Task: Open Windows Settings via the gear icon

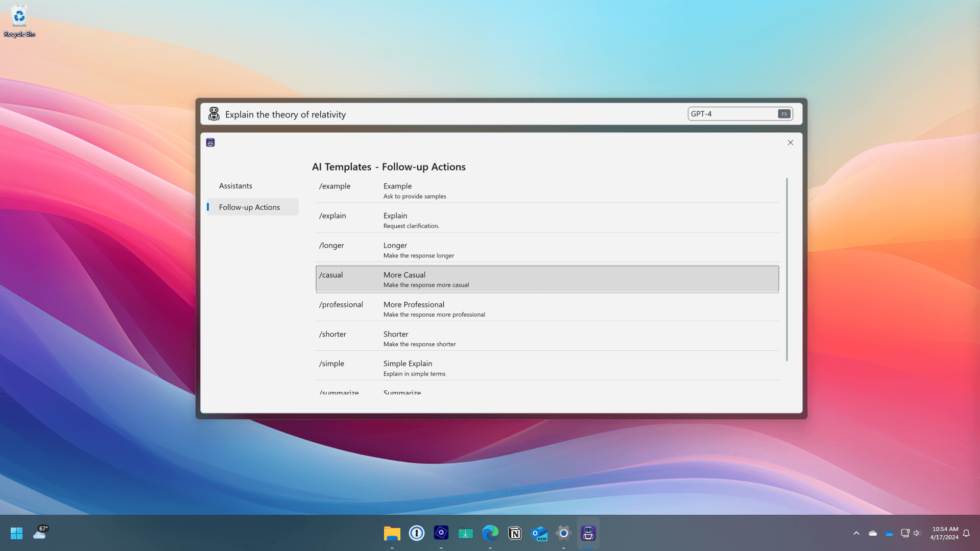Action: [x=562, y=533]
